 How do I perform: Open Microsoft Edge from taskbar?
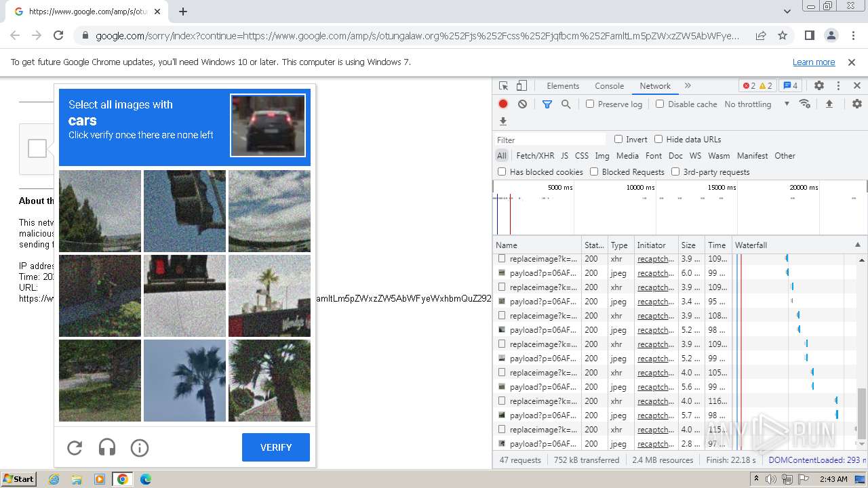146,479
